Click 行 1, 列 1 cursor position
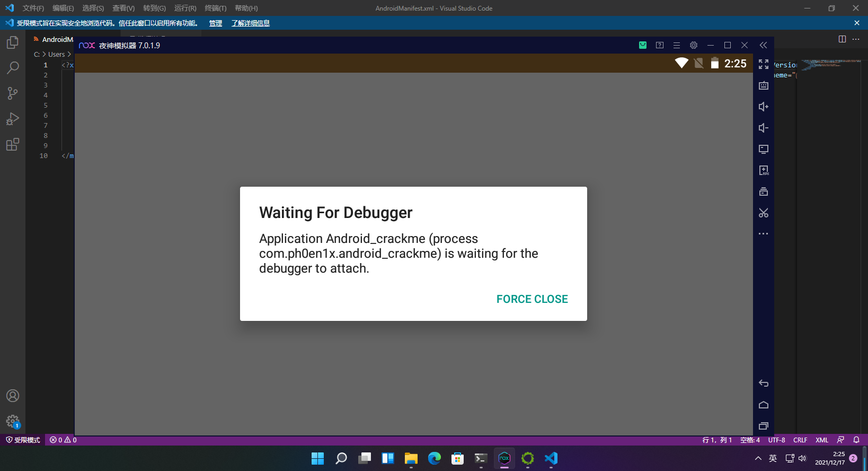Screen dimensions: 868x471 click(x=717, y=440)
